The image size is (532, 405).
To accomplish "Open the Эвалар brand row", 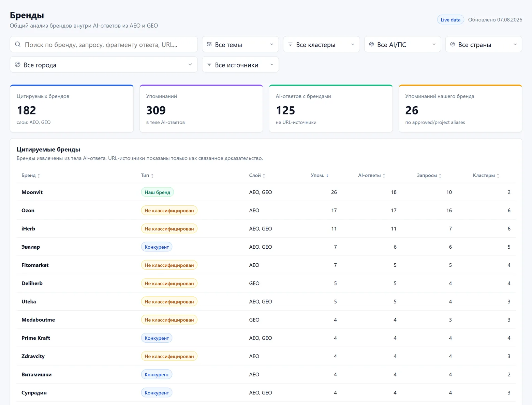I will click(266, 247).
